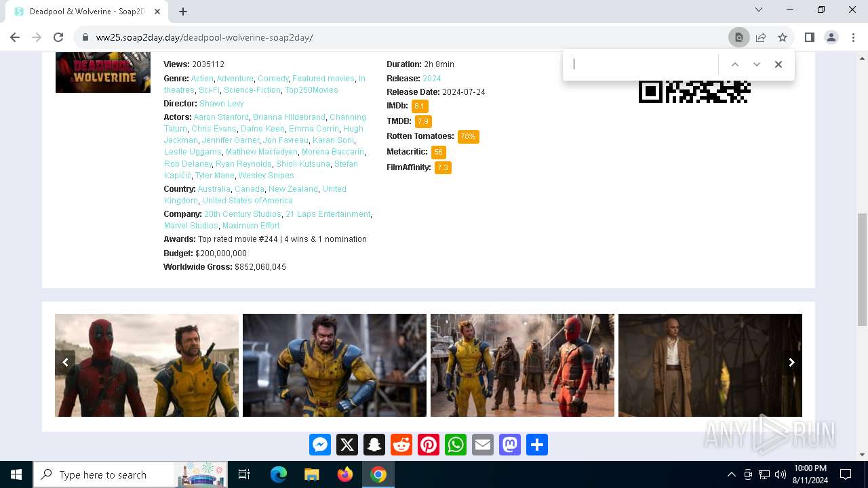Screen dimensions: 868x488
Task: Open the Top250Movies link
Action: pyautogui.click(x=311, y=90)
